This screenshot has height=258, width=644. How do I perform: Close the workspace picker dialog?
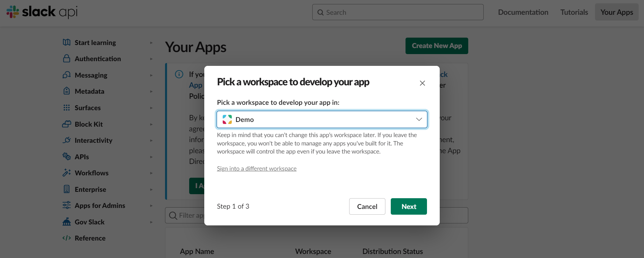[x=422, y=83]
